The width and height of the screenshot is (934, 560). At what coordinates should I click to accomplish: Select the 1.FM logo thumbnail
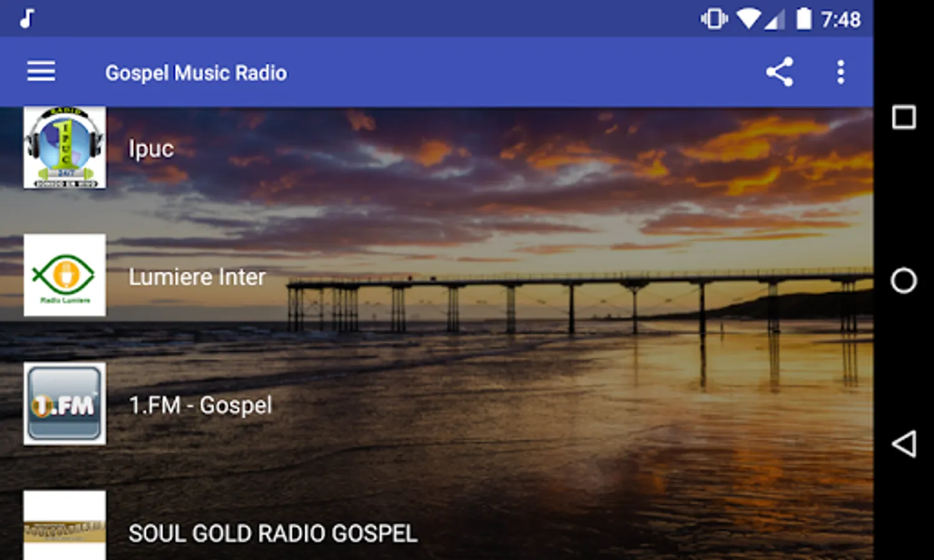pos(65,404)
